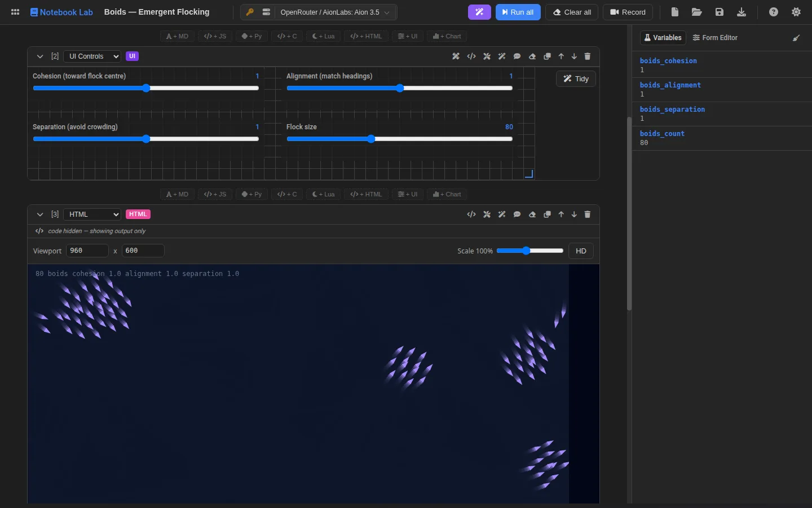Click the purple magic wand AI button
Viewport: 812px width, 508px height.
click(x=479, y=12)
